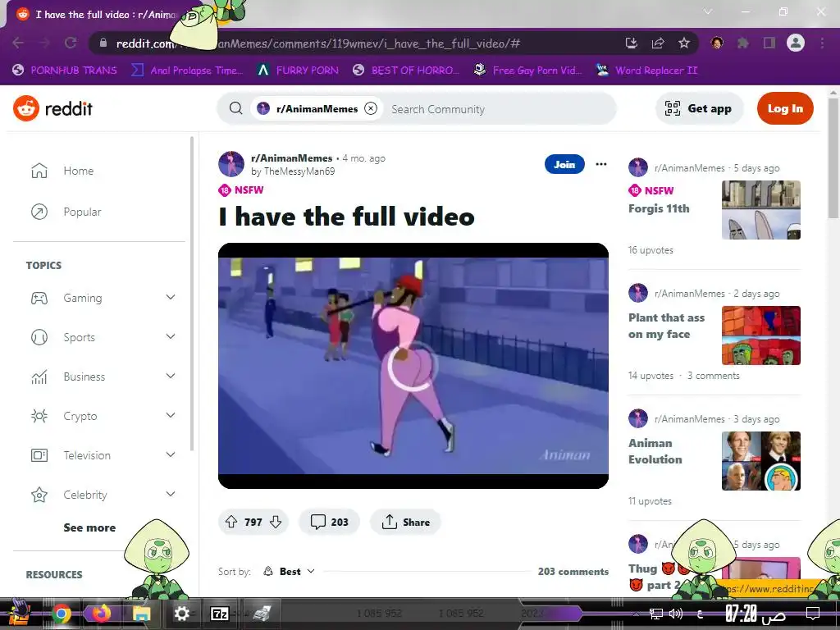The width and height of the screenshot is (840, 630).
Task: Open Plant that ass on my face post
Action: pos(666,326)
